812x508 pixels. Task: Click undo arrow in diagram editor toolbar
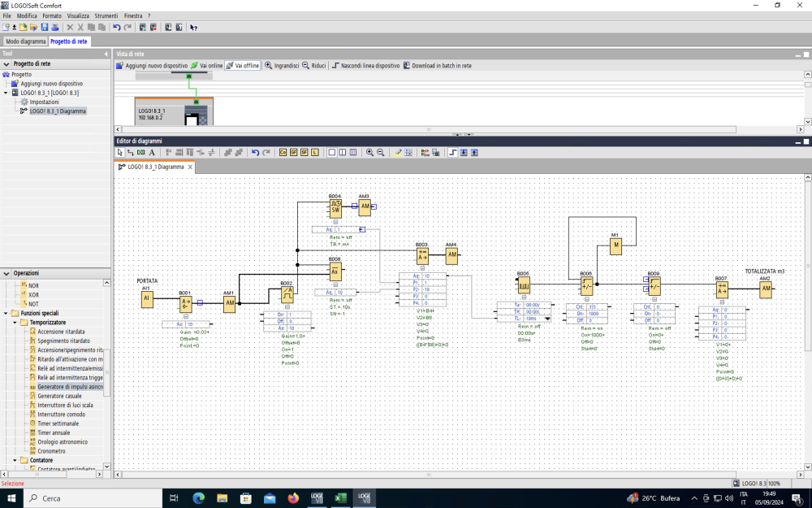tap(255, 152)
